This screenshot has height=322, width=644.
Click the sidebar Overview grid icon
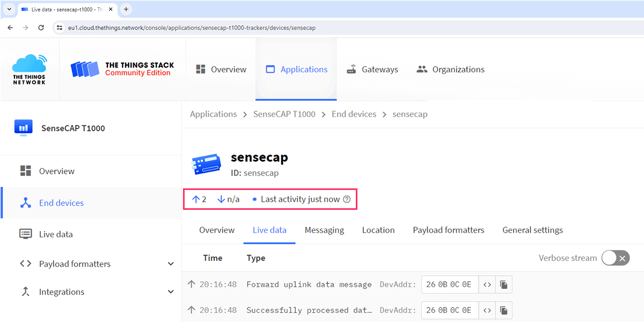25,171
